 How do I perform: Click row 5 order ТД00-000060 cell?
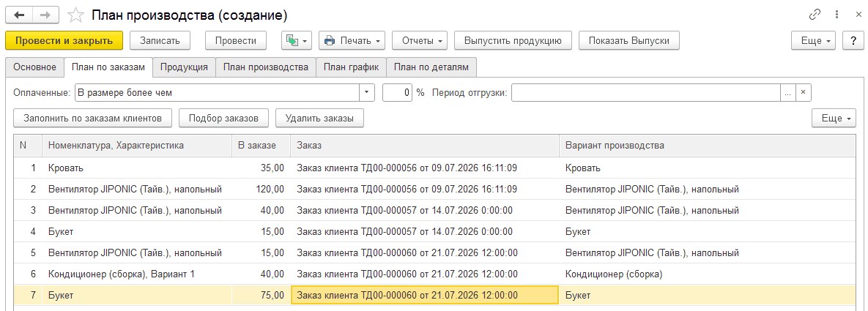(x=425, y=253)
